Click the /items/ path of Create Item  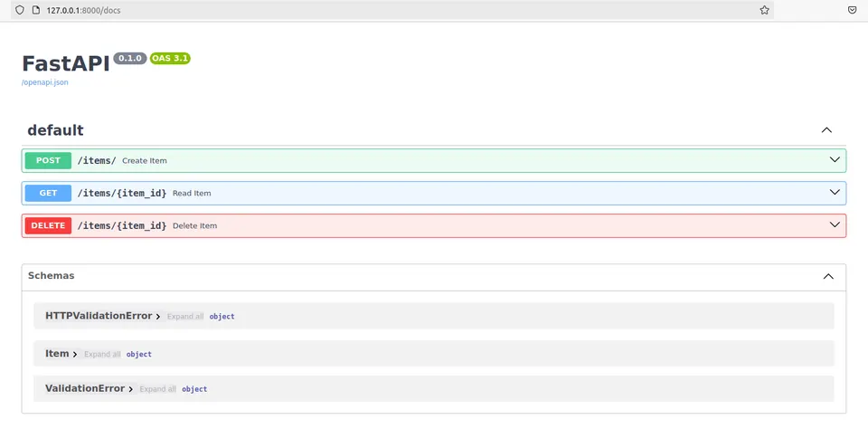(97, 160)
